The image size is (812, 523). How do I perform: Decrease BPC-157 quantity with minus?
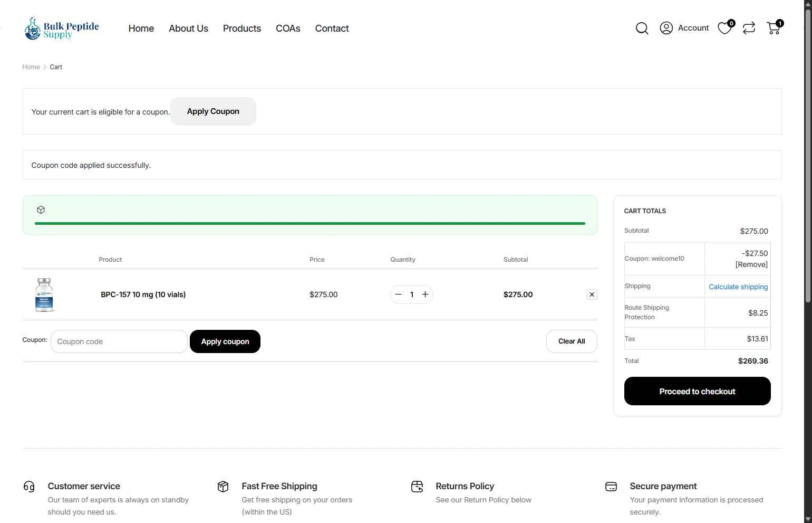tap(399, 294)
